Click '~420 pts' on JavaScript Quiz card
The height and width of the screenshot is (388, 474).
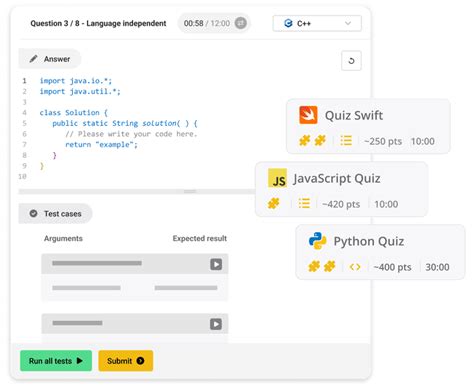coord(341,204)
